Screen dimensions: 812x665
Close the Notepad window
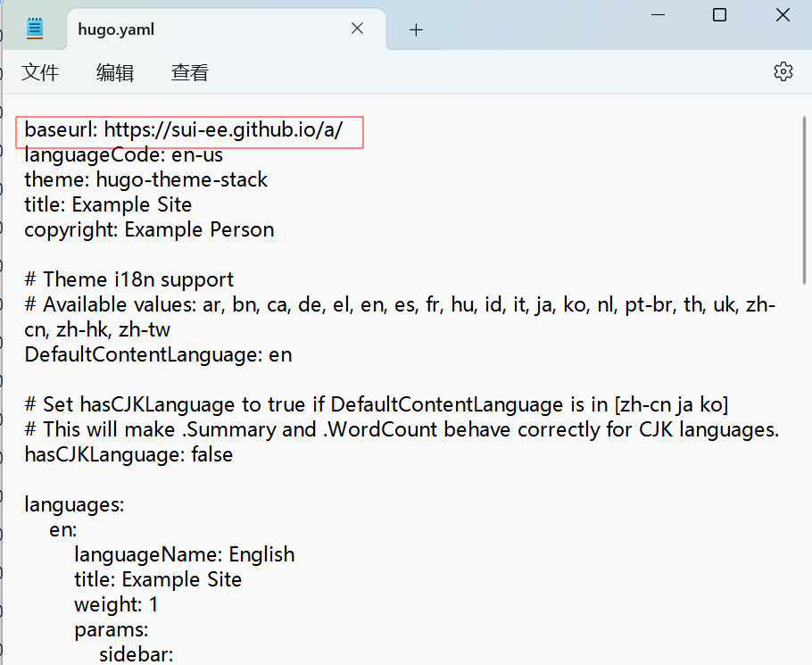[783, 15]
